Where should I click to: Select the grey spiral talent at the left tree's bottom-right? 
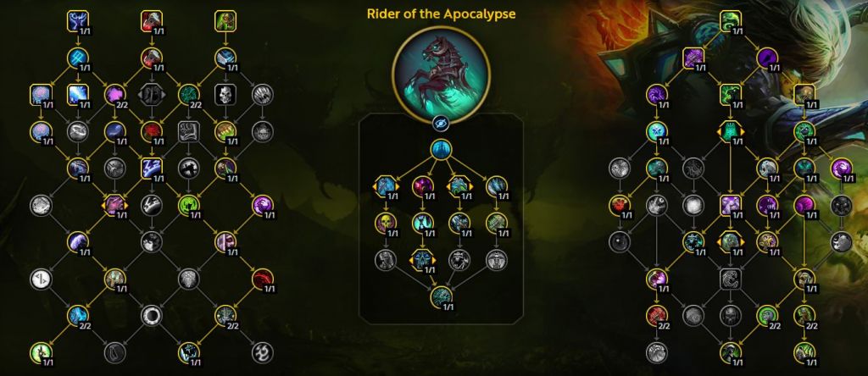coord(261,351)
